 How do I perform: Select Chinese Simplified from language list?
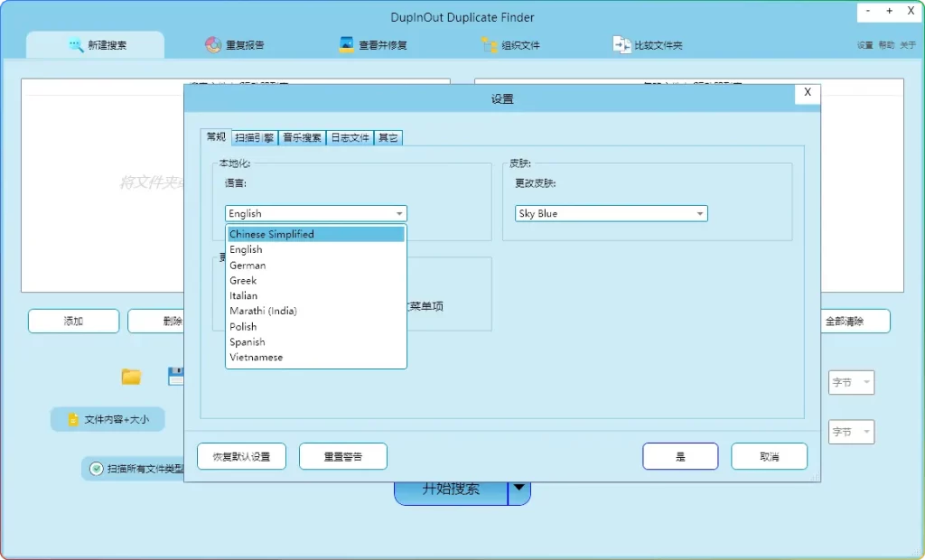click(315, 234)
